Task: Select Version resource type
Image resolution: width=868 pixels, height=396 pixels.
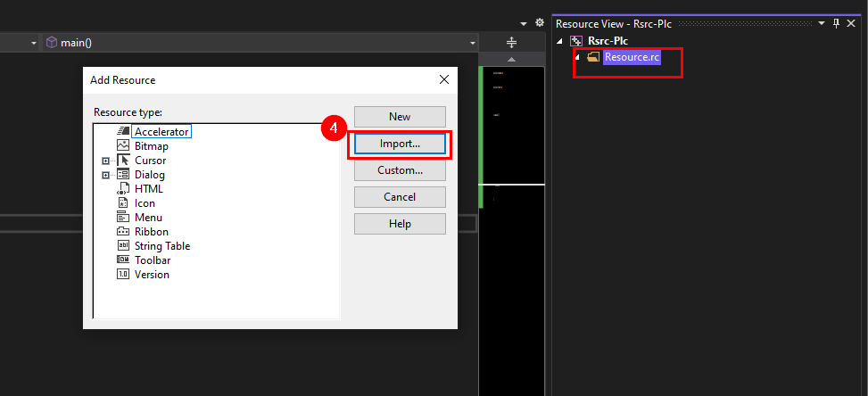Action: pos(152,275)
